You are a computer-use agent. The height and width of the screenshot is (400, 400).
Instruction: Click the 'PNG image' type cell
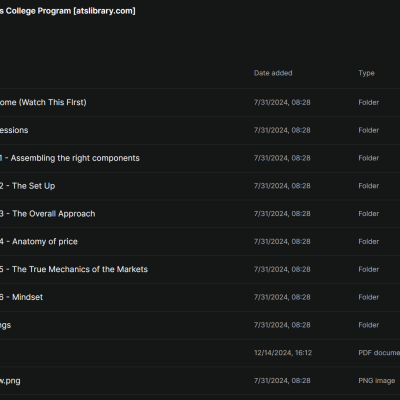pos(377,381)
